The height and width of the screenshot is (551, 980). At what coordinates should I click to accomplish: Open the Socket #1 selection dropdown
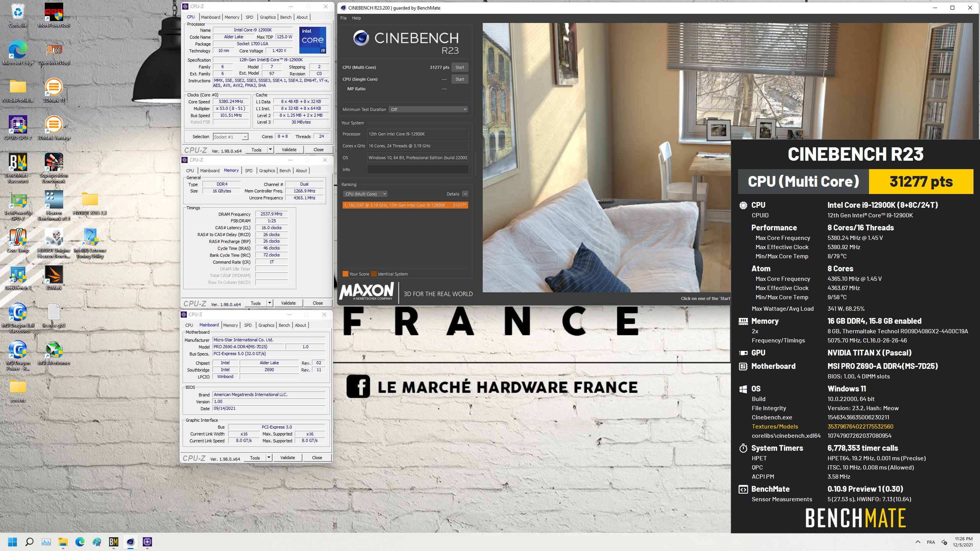coord(230,136)
